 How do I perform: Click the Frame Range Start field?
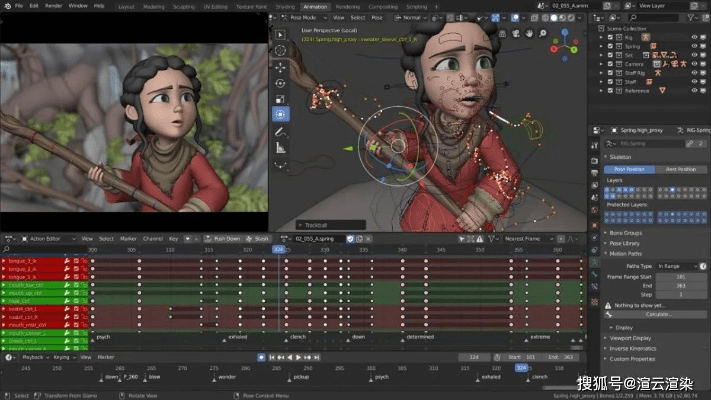coord(680,276)
